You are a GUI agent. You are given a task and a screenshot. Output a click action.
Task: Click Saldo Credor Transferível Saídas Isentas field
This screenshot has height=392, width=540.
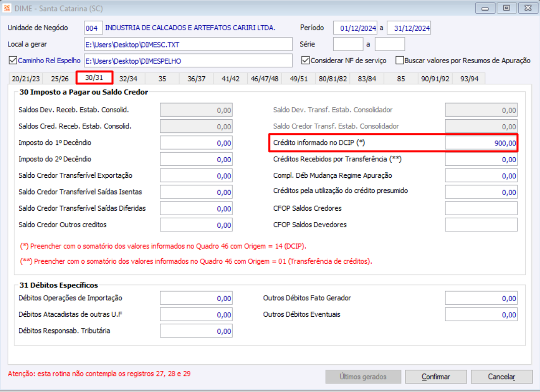tap(196, 192)
